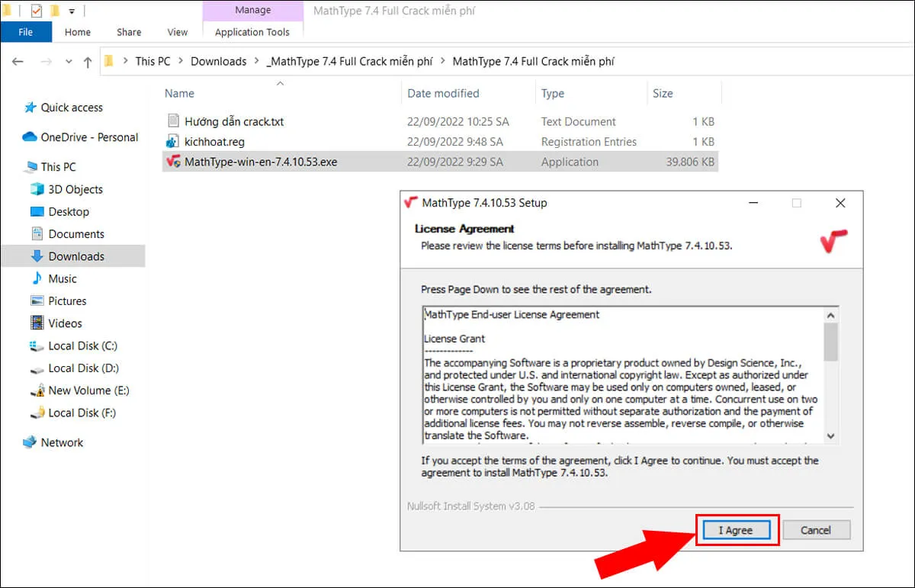The image size is (915, 588).
Task: Open the File menu tab
Action: pyautogui.click(x=25, y=32)
